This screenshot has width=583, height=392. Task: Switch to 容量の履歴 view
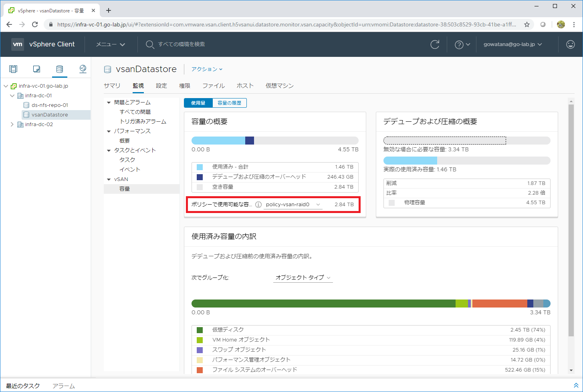coord(229,103)
